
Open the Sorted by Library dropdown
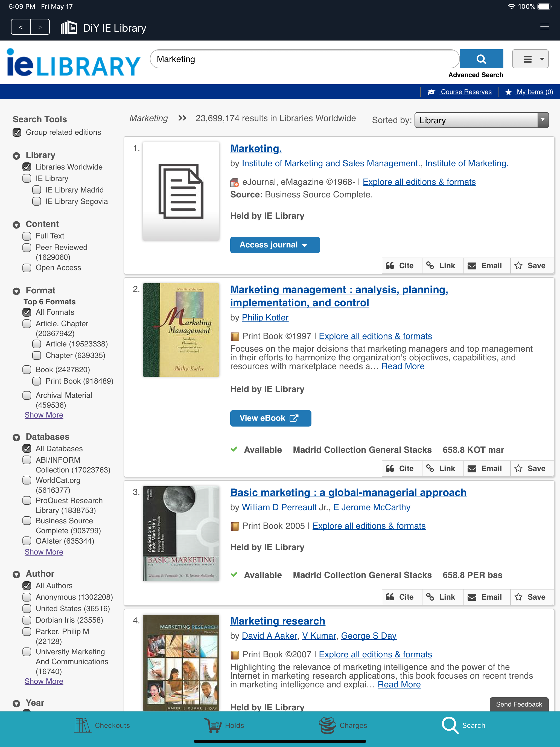[481, 120]
